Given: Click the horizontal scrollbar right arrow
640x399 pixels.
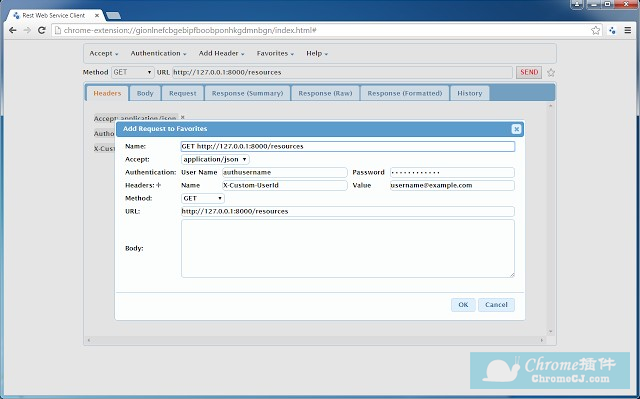Looking at the screenshot, I should (x=542, y=340).
